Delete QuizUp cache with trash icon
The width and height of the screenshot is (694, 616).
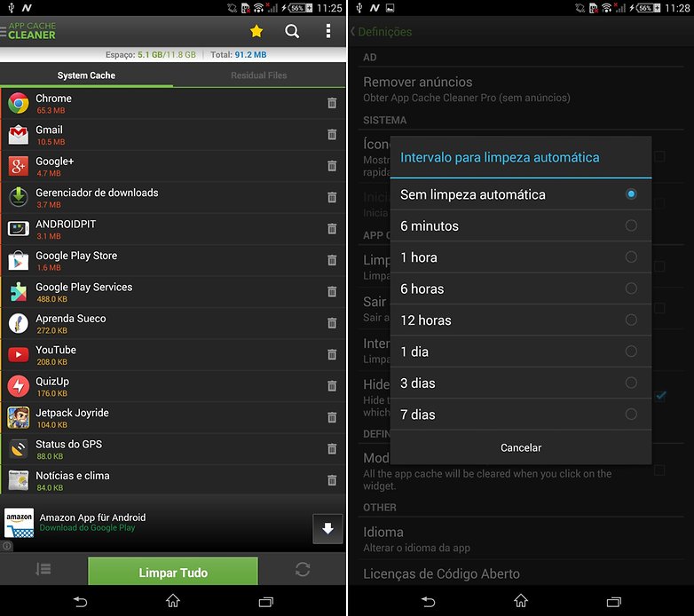332,386
